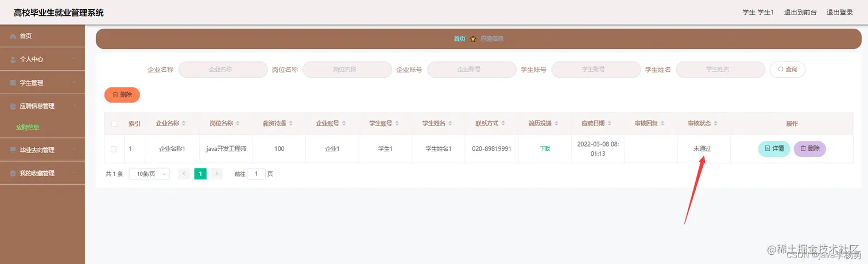
Task: Click the icon beside 应聘信息管理
Action: (x=13, y=106)
